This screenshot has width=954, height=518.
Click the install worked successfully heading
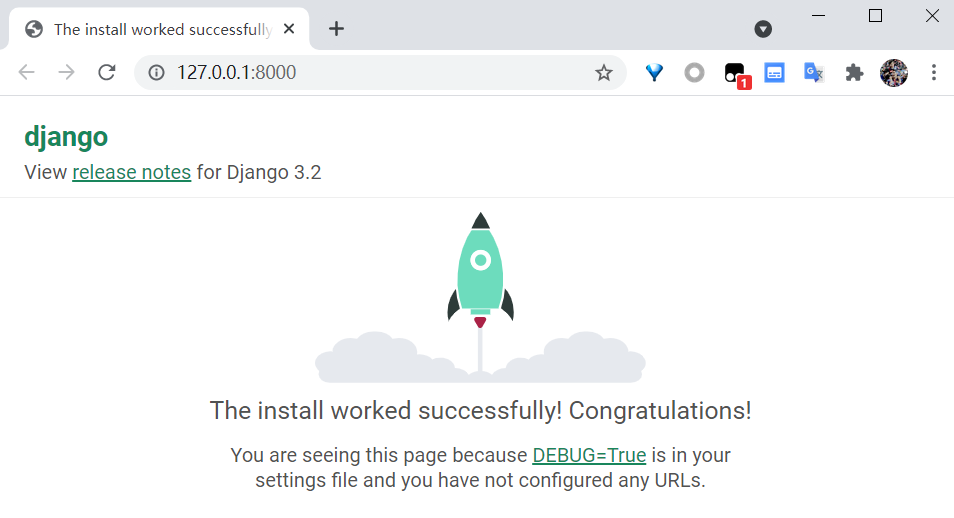point(481,411)
